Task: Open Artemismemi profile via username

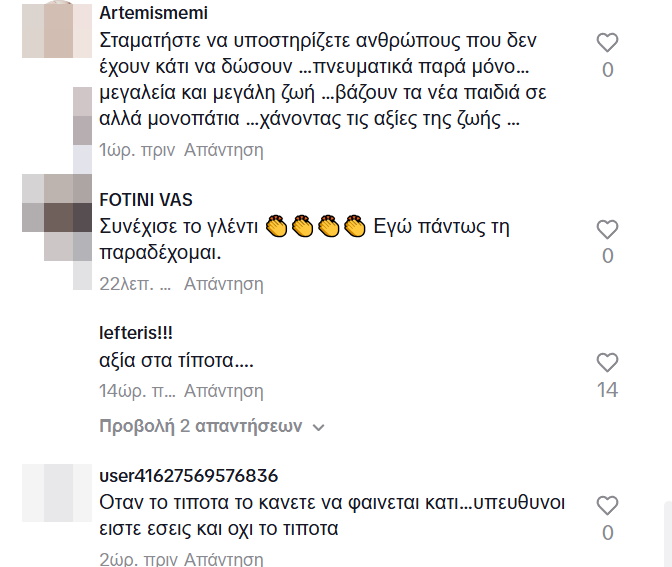Action: tap(153, 13)
